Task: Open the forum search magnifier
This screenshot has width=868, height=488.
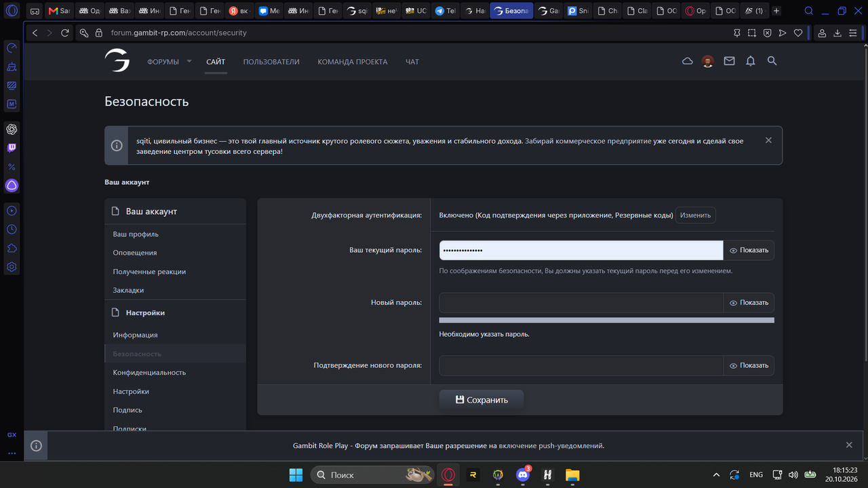Action: coord(772,61)
